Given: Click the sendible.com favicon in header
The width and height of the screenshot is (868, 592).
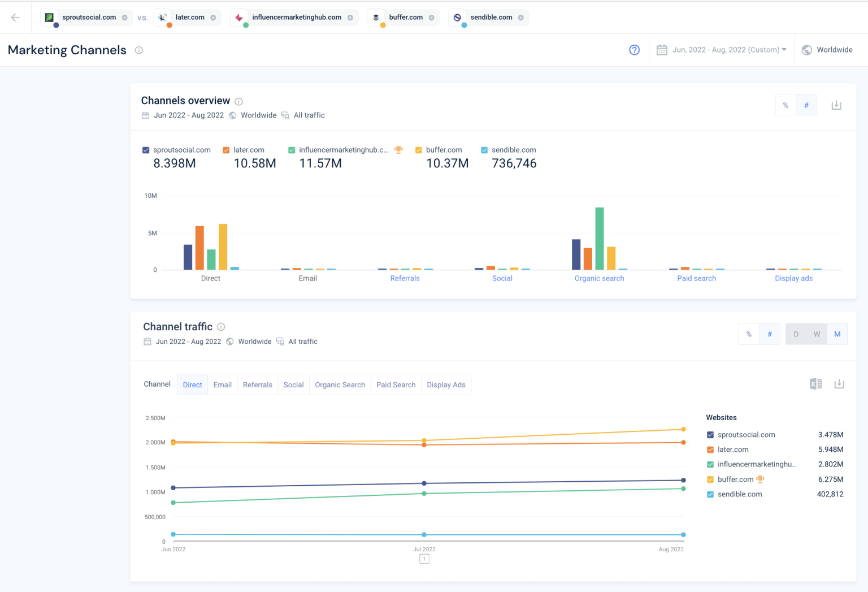Looking at the screenshot, I should click(458, 18).
